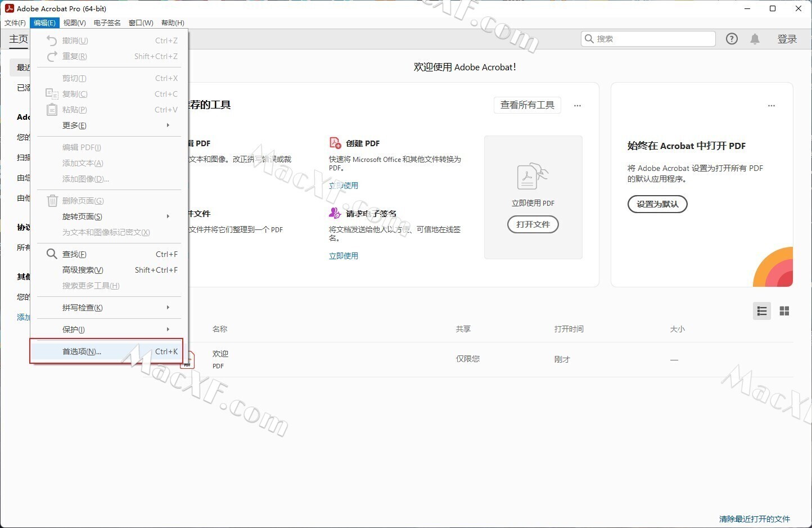The image size is (812, 528).
Task: Choose 剪切(T) from the edit menu
Action: pyautogui.click(x=109, y=78)
